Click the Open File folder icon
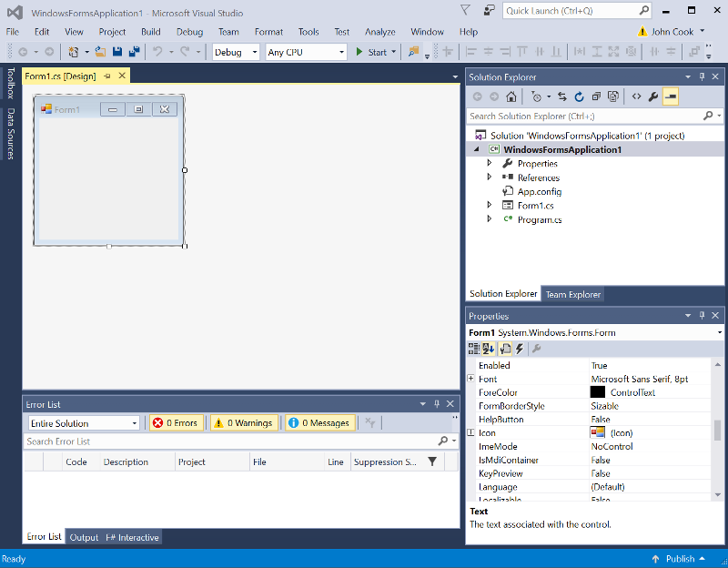This screenshot has width=728, height=568. [100, 52]
